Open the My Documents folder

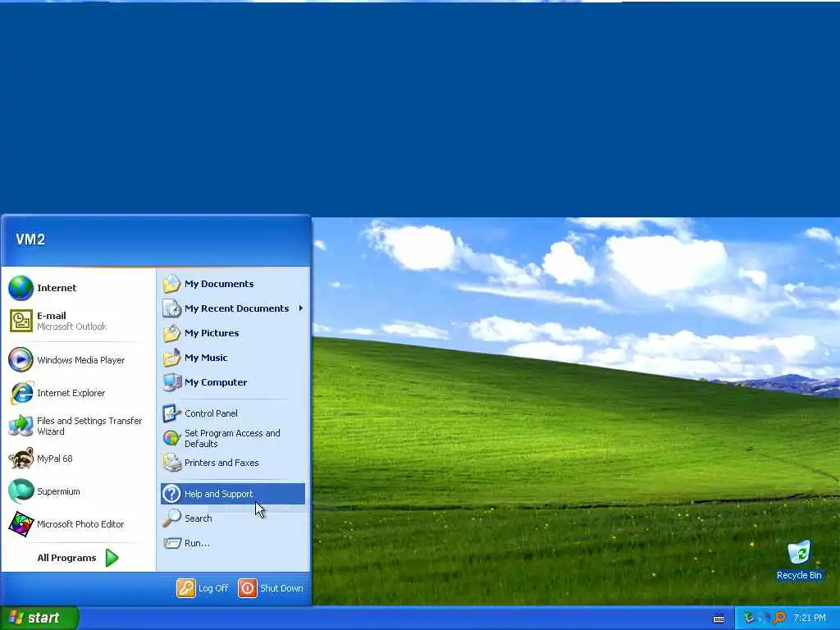[x=233, y=284]
